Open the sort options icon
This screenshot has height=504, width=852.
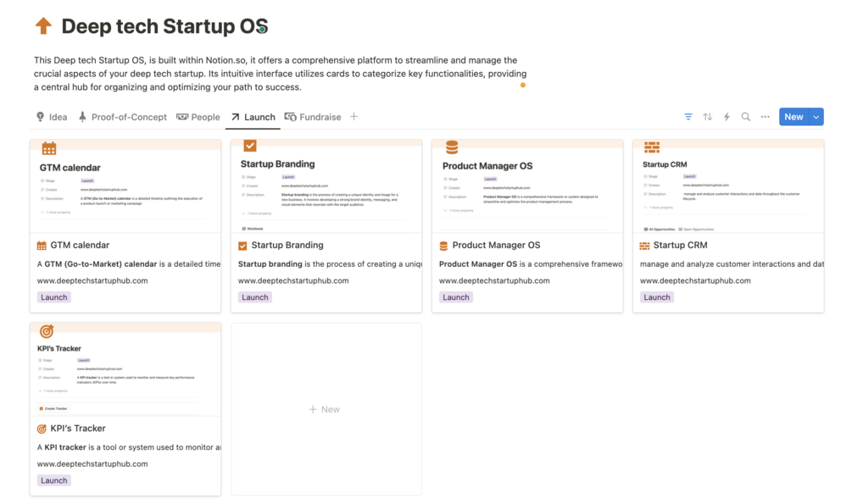click(x=708, y=117)
